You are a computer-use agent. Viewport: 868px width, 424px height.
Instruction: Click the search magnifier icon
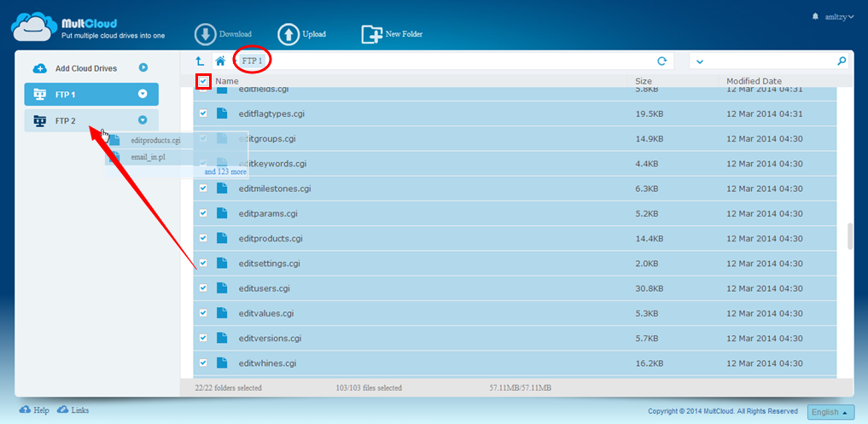click(842, 61)
